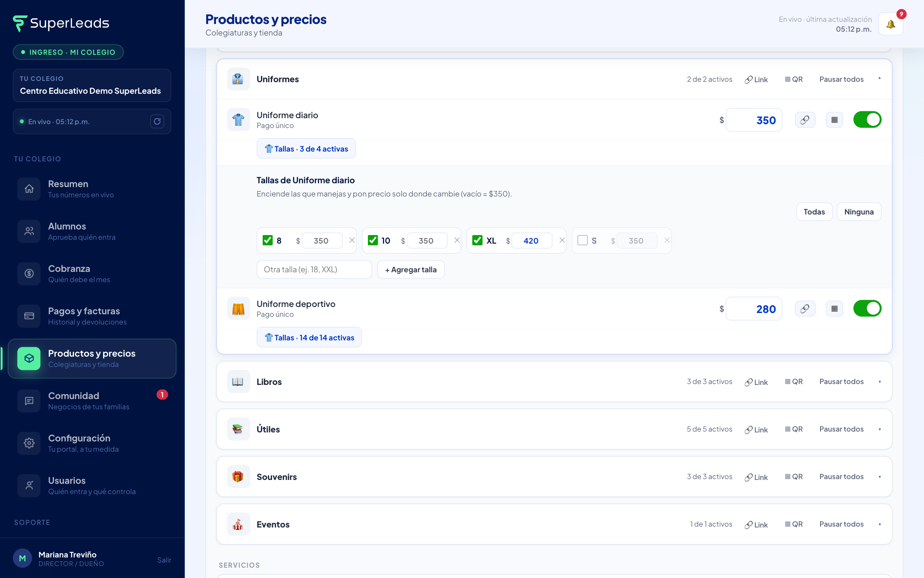Click Agregar talla button

(411, 269)
